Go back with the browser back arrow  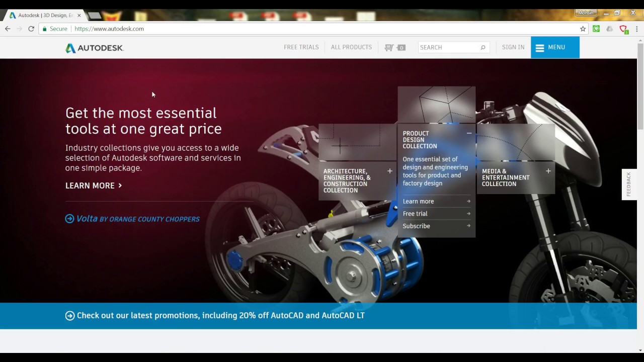pyautogui.click(x=8, y=29)
